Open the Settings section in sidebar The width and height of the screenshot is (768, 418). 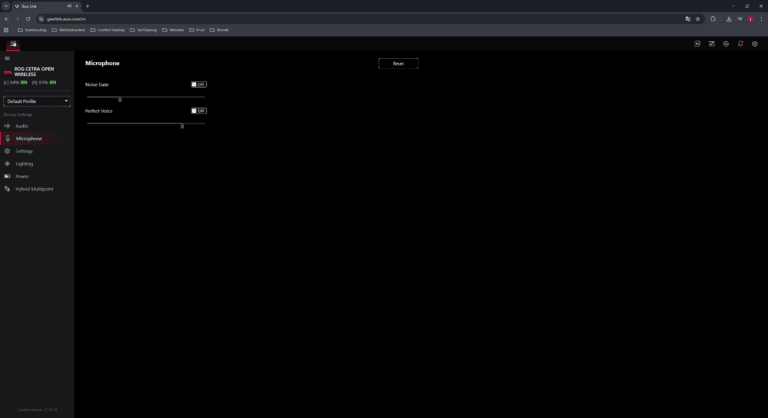pyautogui.click(x=24, y=151)
